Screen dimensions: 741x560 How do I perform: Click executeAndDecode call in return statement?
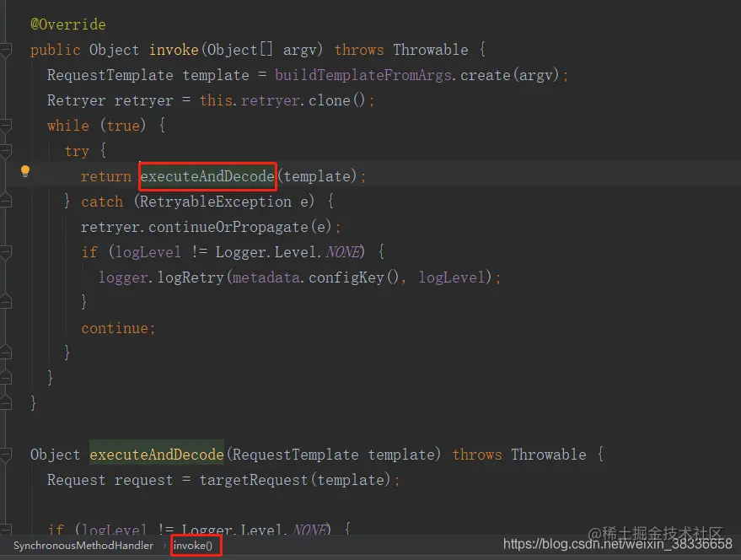(x=207, y=176)
